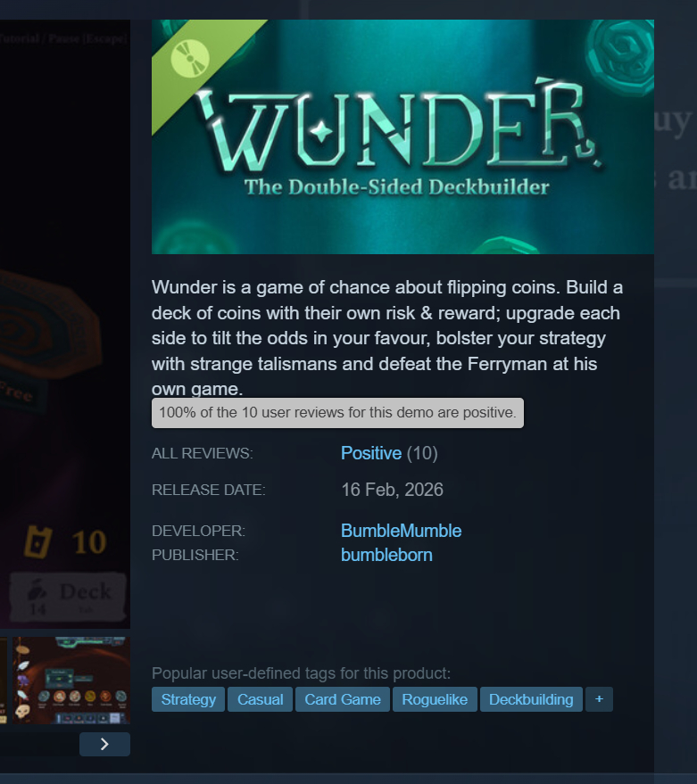Click the Positive reviews summary link
697x784 pixels.
click(x=371, y=453)
